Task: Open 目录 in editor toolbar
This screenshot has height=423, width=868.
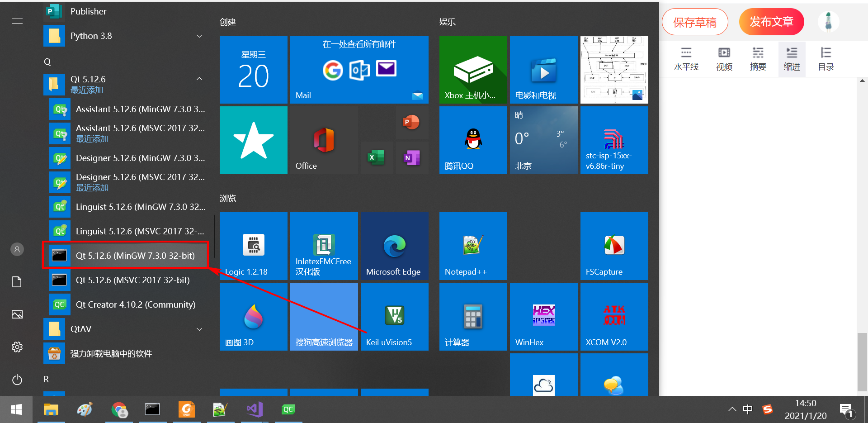Action: point(826,59)
